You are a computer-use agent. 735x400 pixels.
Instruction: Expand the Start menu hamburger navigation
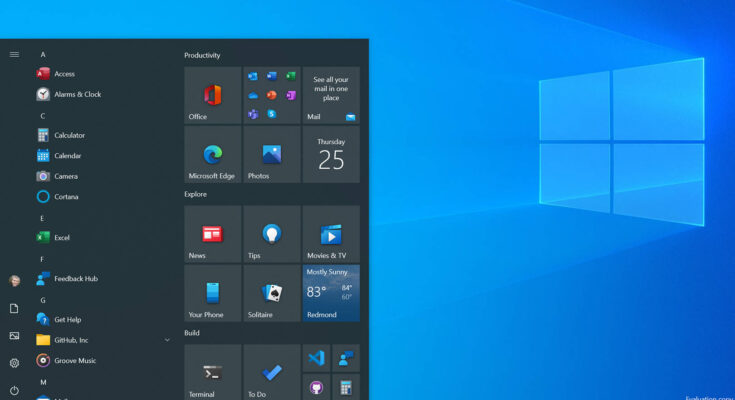(14, 54)
